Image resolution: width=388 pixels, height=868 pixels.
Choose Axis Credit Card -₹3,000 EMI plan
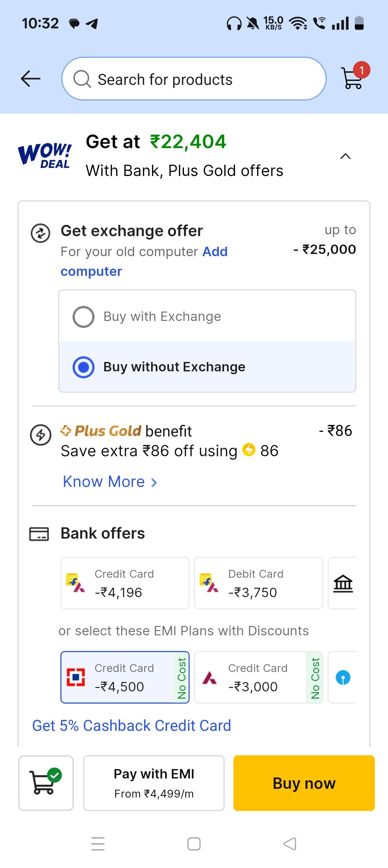click(259, 677)
